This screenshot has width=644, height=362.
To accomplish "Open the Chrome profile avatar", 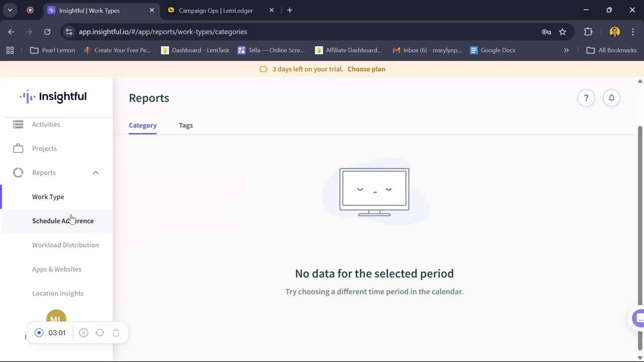I will [614, 32].
